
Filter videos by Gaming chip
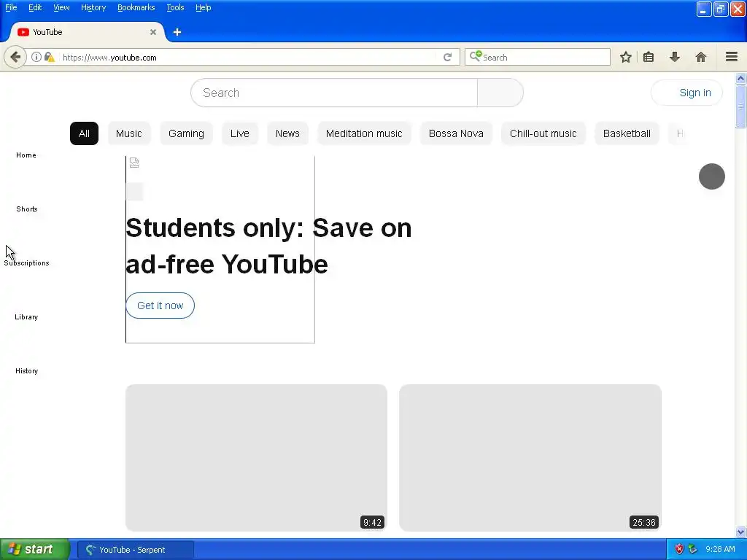[x=186, y=133]
